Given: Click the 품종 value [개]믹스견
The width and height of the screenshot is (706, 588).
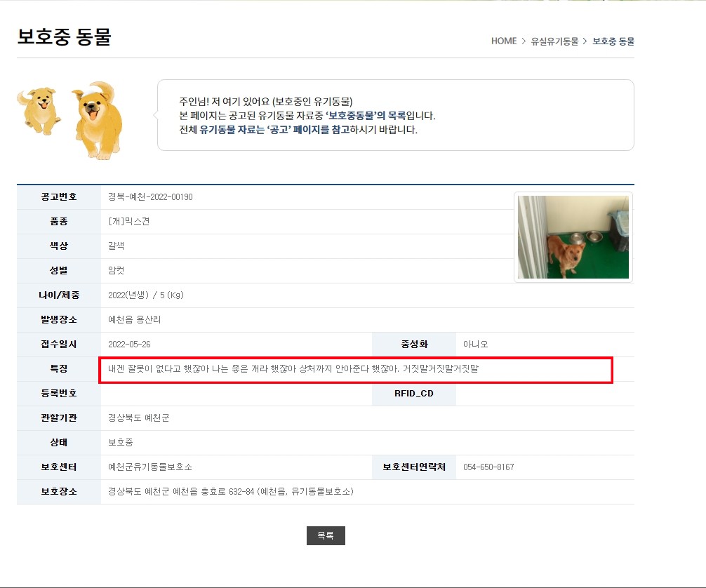Looking at the screenshot, I should point(128,221).
